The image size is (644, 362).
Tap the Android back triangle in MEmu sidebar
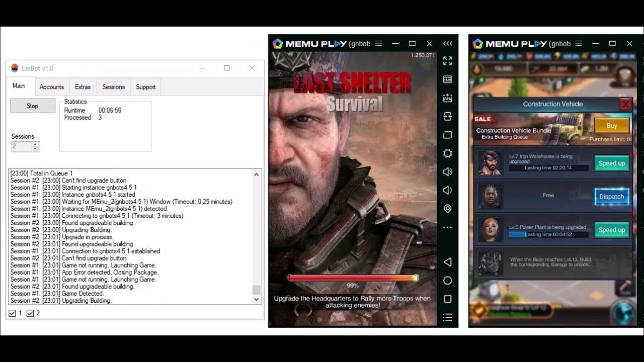click(x=447, y=262)
